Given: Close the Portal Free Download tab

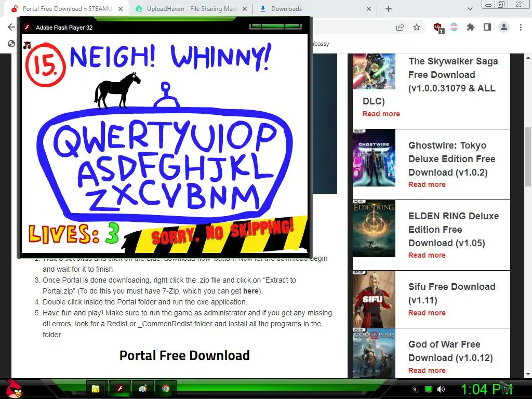Looking at the screenshot, I should 121,9.
